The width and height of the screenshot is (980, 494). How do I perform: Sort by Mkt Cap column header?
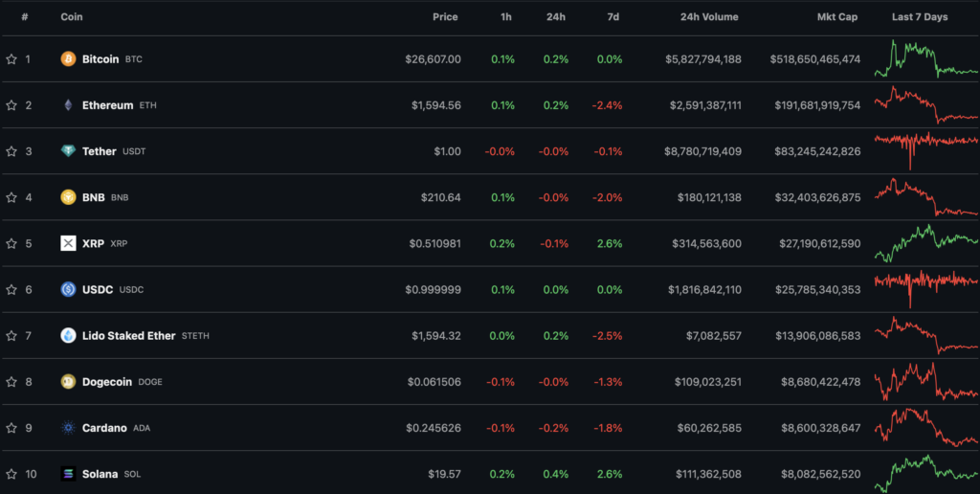point(836,17)
